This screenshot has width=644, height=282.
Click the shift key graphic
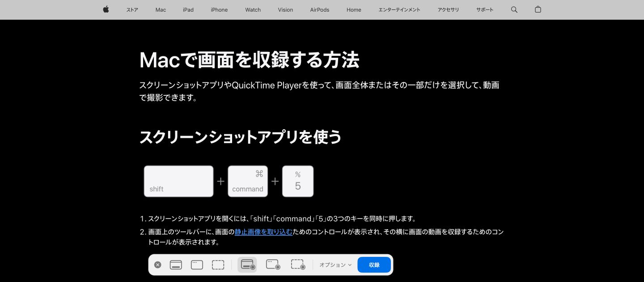coord(178,181)
